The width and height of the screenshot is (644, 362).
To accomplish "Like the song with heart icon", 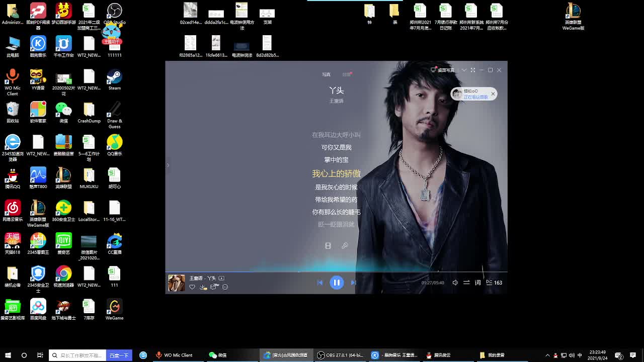I will click(x=192, y=287).
